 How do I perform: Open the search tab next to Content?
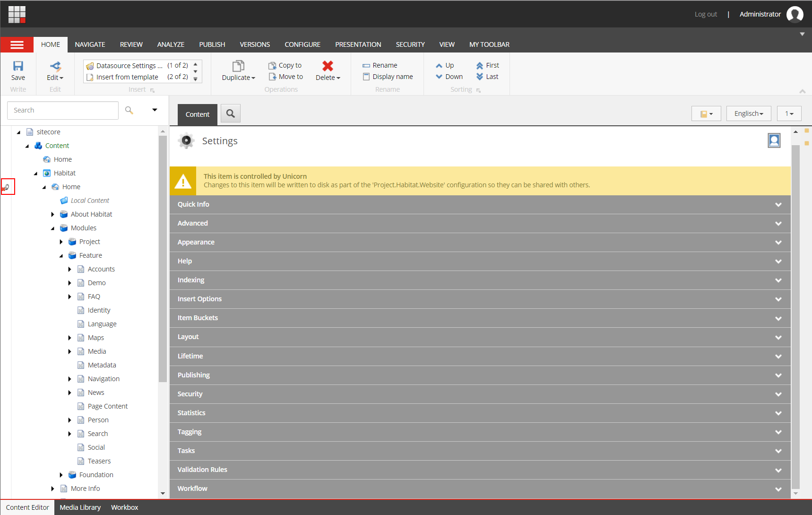point(231,113)
